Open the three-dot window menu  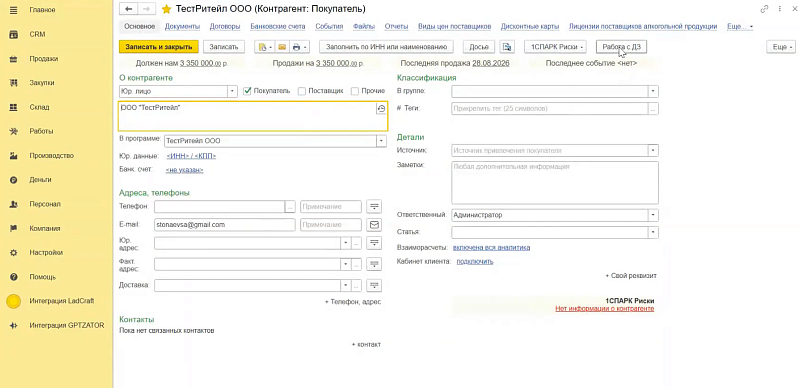click(780, 9)
